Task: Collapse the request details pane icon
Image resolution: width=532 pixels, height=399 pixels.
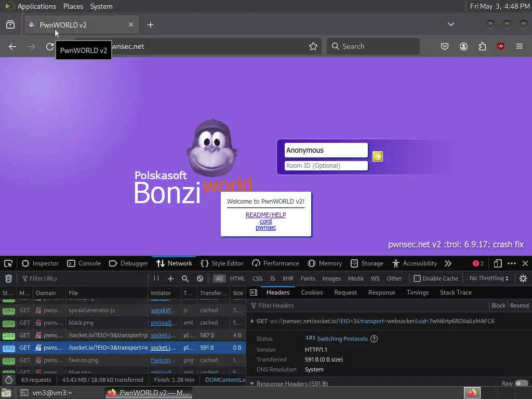Action: [254, 292]
